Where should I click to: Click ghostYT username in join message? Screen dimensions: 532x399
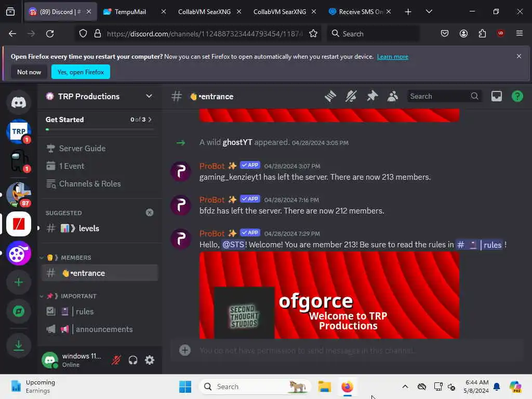pyautogui.click(x=237, y=142)
